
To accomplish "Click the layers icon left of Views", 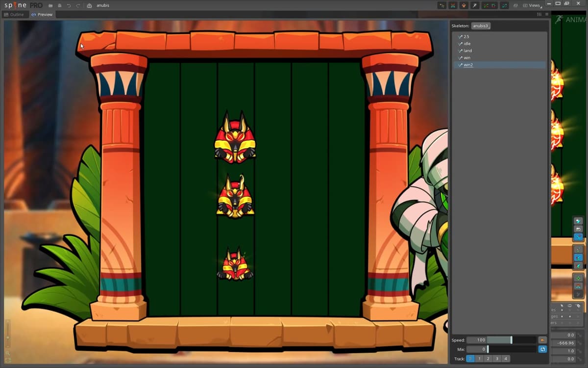I will (515, 5).
